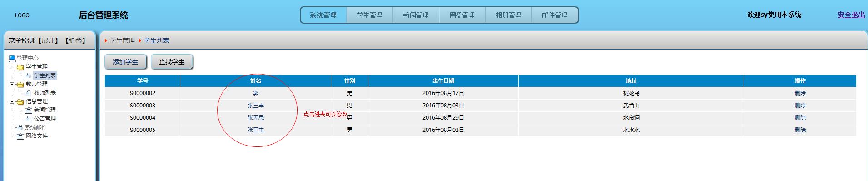Click the 操作 column header
Image resolution: width=868 pixels, height=181 pixels.
(x=800, y=80)
